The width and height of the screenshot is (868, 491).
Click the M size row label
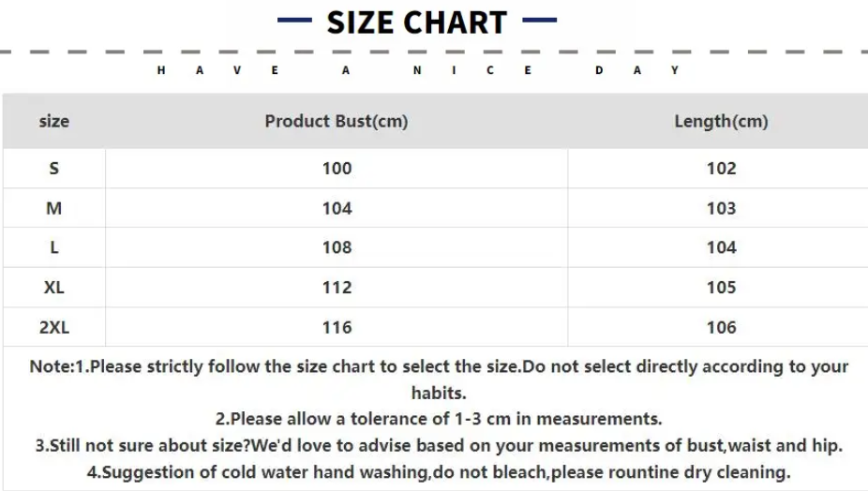53,208
